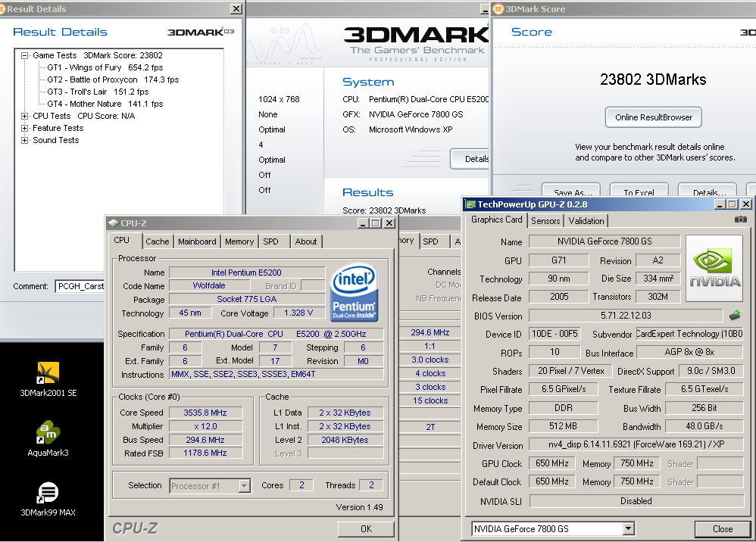The height and width of the screenshot is (542, 756).
Task: Click the Memory Size 512 MB field
Action: (x=563, y=426)
